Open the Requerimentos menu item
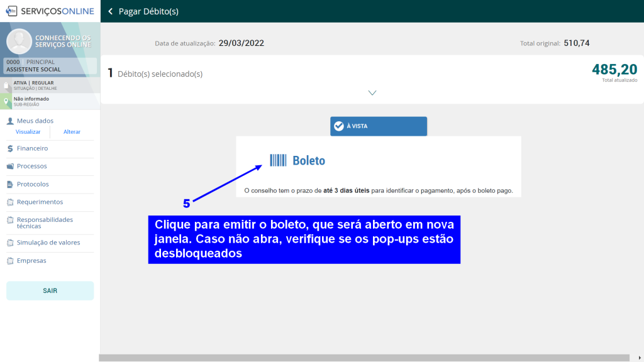This screenshot has width=644, height=362. pos(40,202)
